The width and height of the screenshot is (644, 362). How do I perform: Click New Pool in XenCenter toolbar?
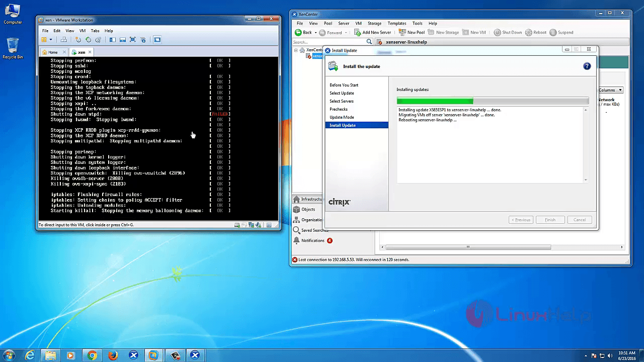[x=412, y=32]
